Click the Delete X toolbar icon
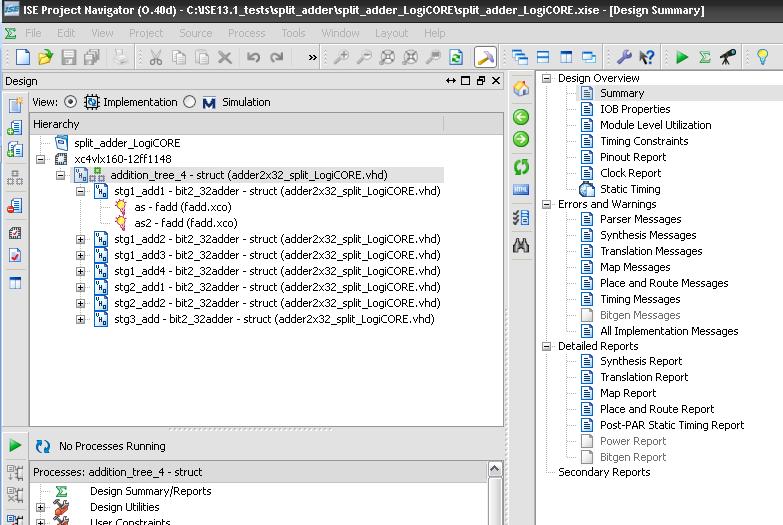The height and width of the screenshot is (525, 783). (x=225, y=57)
